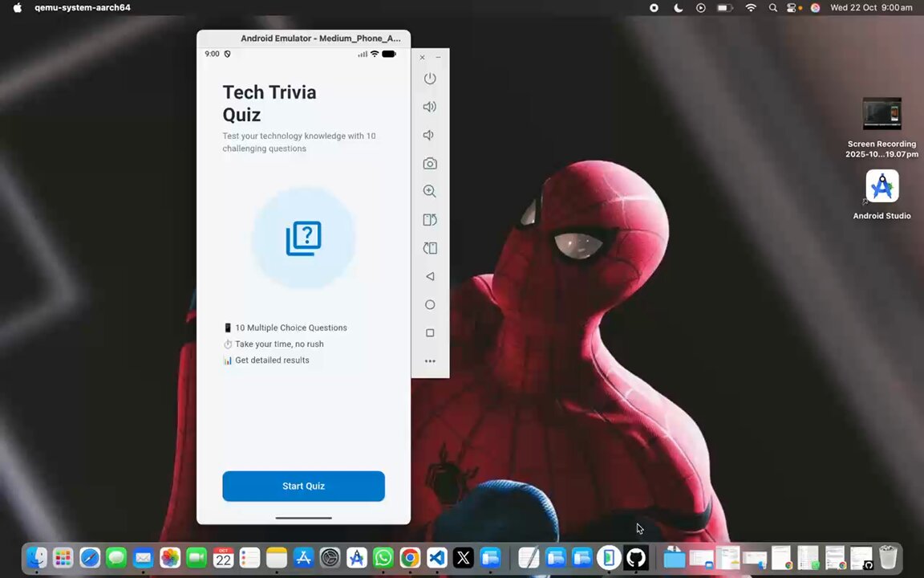
Task: Click the date and time in menu bar
Action: [x=872, y=8]
